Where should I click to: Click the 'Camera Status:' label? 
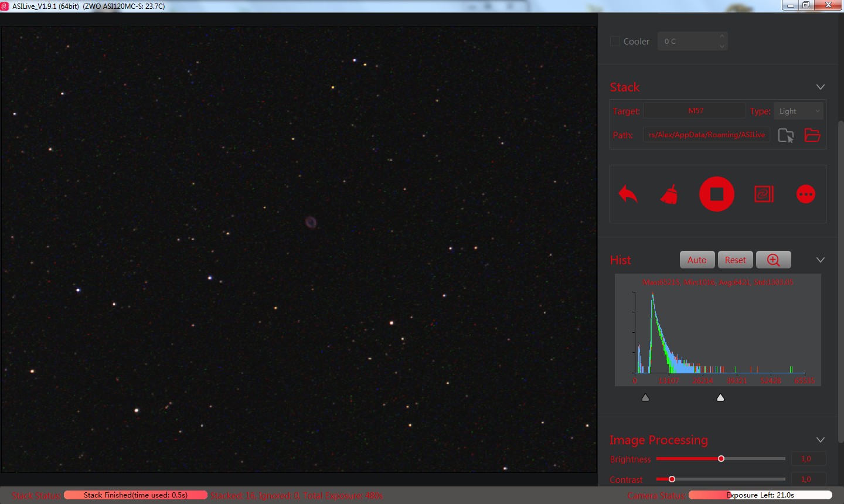(x=656, y=496)
